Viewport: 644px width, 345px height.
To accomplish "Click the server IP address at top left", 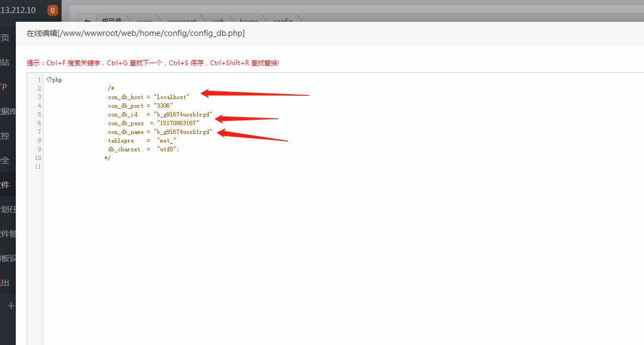I will coord(19,10).
